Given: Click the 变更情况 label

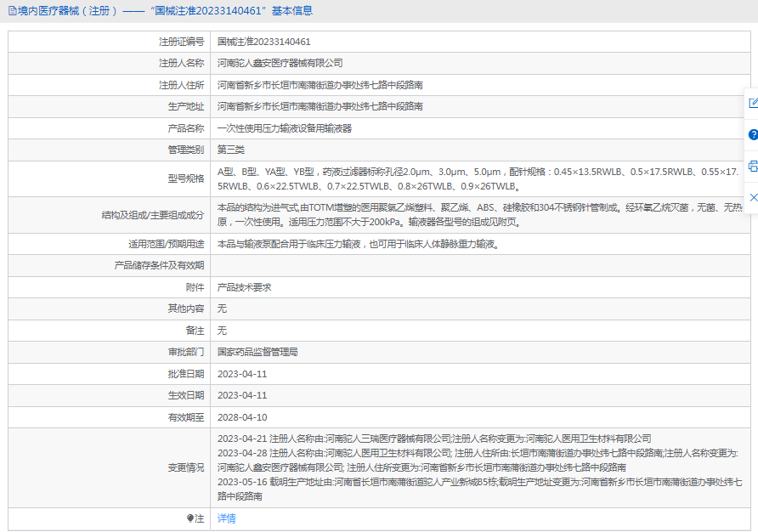Looking at the screenshot, I should click(x=186, y=467).
